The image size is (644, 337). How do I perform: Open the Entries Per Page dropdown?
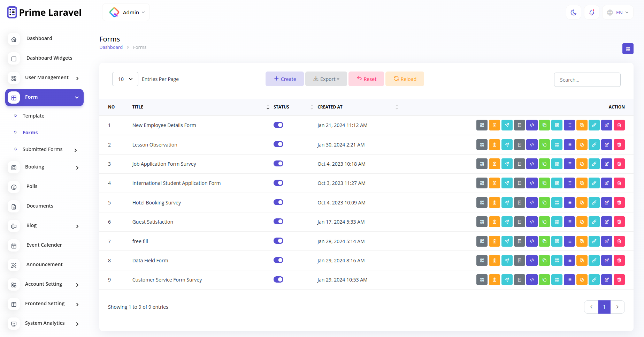click(125, 79)
